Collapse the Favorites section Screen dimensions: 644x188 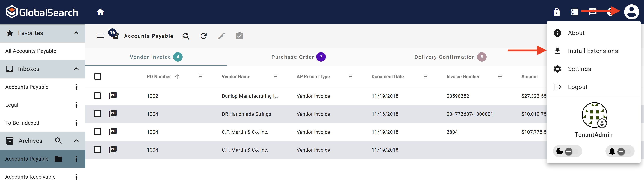pyautogui.click(x=76, y=33)
